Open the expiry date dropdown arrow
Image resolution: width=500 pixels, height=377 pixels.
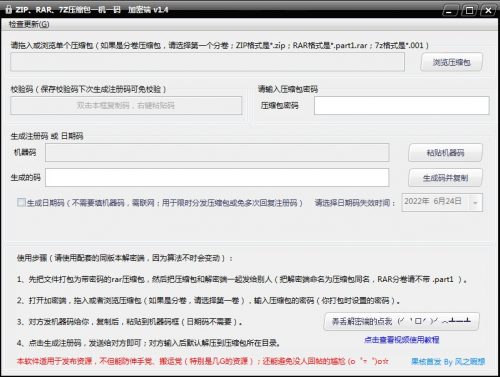[x=475, y=203]
